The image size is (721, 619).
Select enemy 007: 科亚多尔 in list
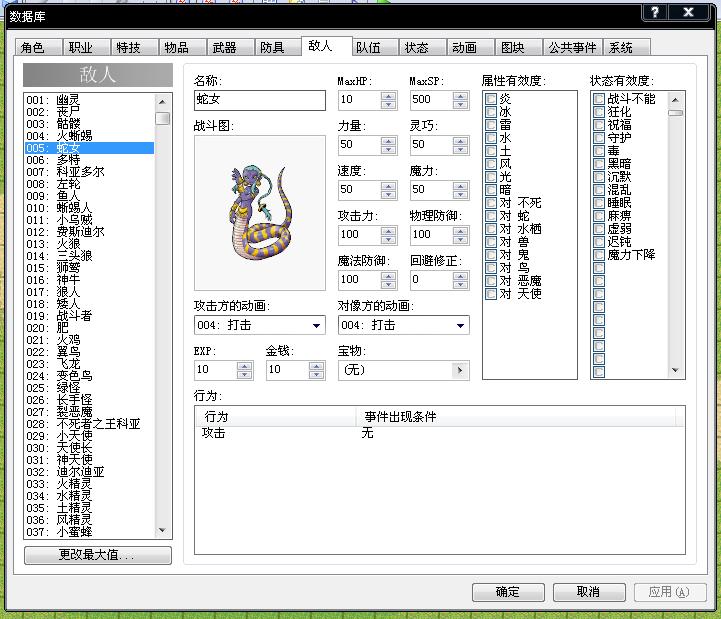[x=90, y=172]
